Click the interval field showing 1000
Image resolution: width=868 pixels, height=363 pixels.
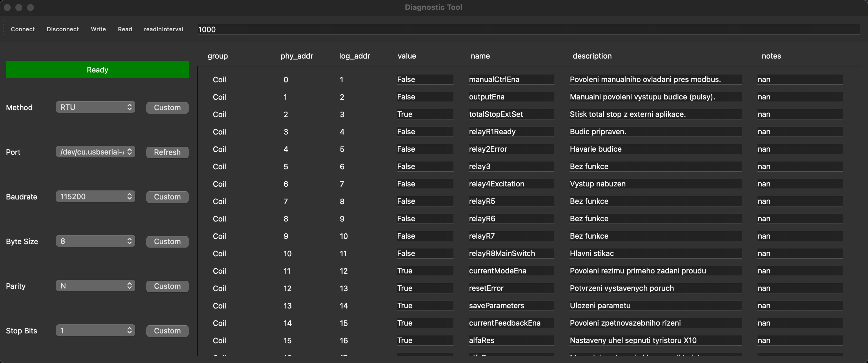coord(528,29)
